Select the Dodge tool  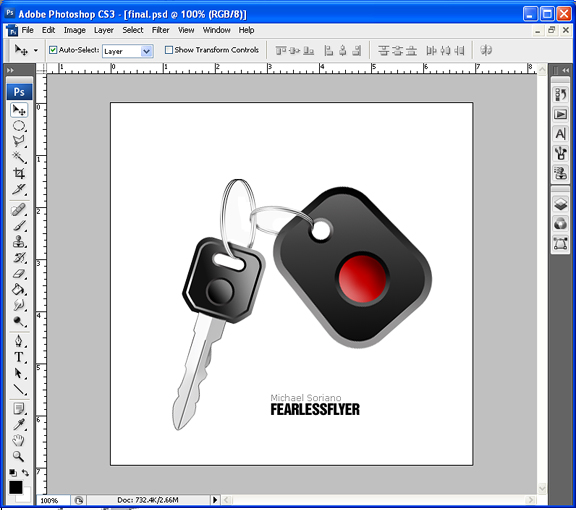click(x=19, y=322)
